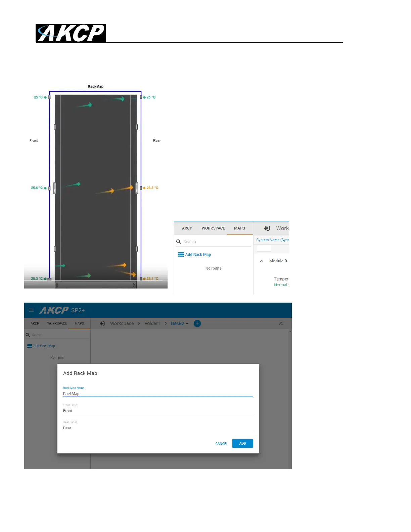This screenshot has height=532, width=411.
Task: Close the workspace panel with the X icon
Action: pyautogui.click(x=281, y=323)
